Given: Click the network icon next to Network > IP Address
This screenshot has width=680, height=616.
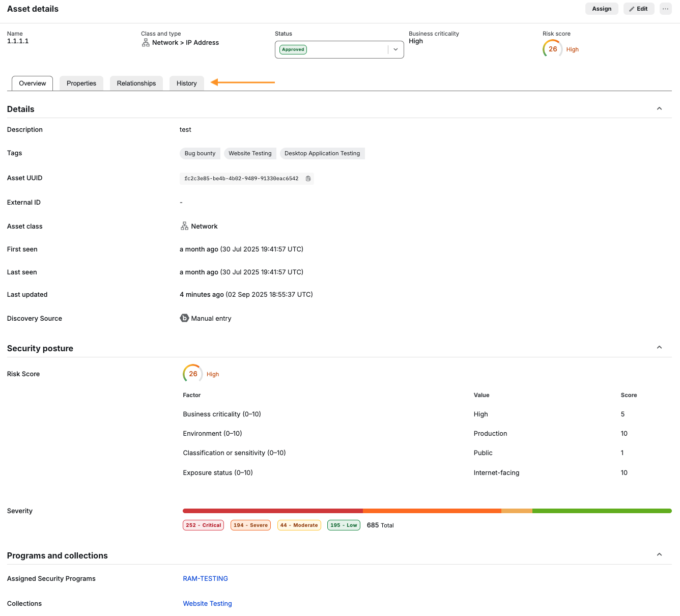Looking at the screenshot, I should pos(146,43).
